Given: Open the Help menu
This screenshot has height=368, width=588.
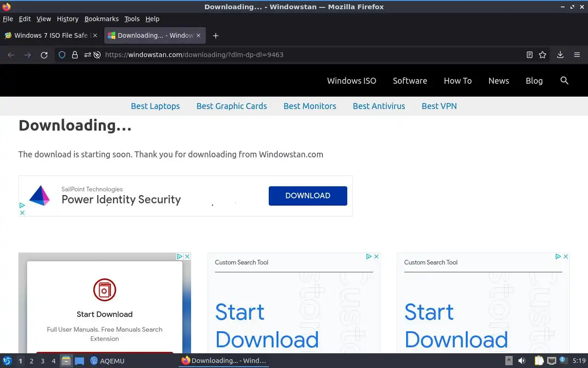Looking at the screenshot, I should tap(153, 19).
